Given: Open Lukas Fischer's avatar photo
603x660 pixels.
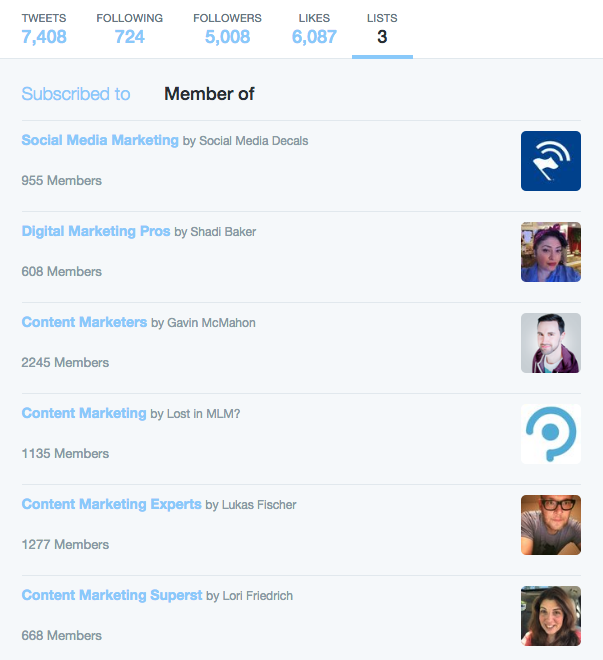Looking at the screenshot, I should pos(551,524).
